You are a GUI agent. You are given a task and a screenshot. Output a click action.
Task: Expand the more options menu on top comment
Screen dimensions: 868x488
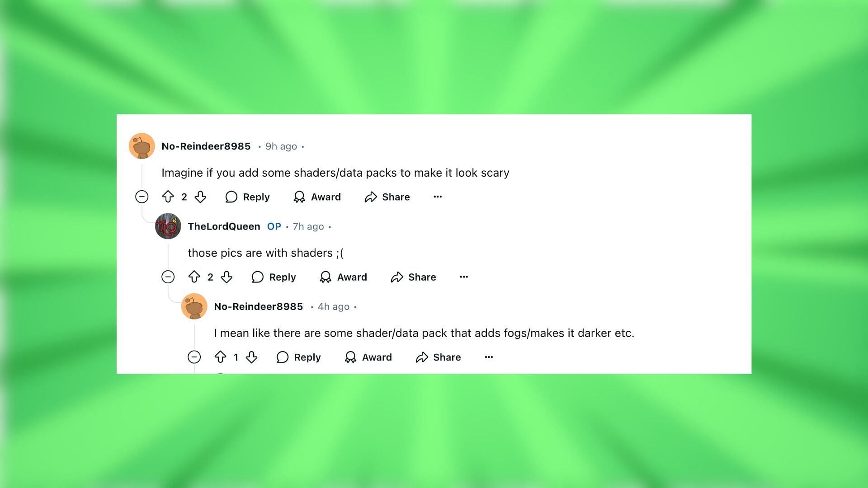tap(438, 197)
